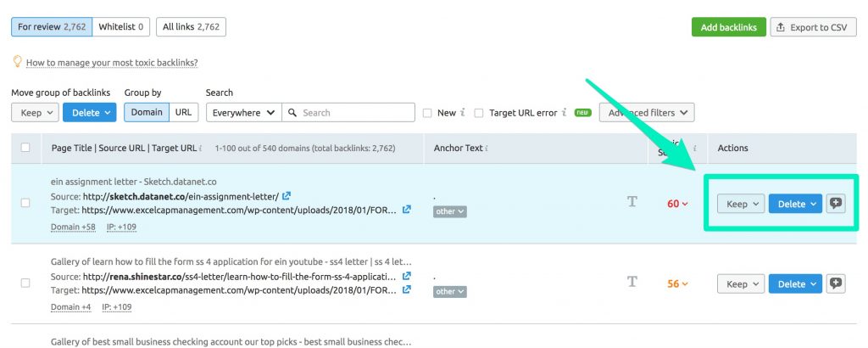Click info icon beside Page Title column header
The width and height of the screenshot is (868, 348).
coord(200,149)
